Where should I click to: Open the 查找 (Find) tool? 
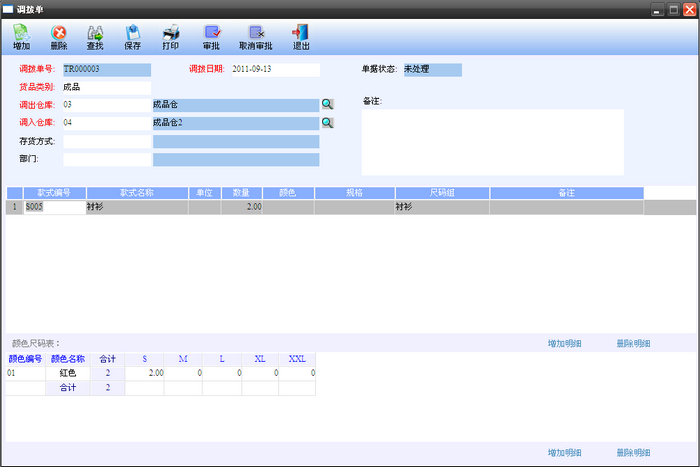pos(95,37)
